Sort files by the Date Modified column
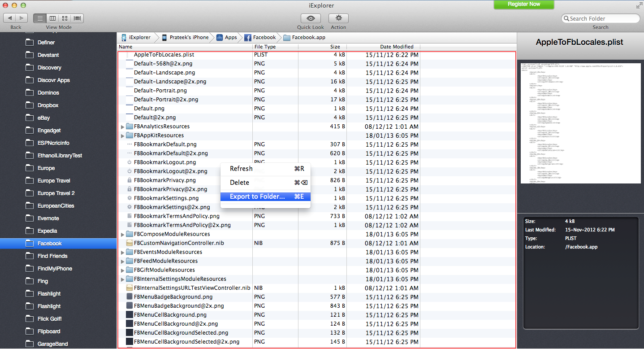The height and width of the screenshot is (349, 644). 397,47
